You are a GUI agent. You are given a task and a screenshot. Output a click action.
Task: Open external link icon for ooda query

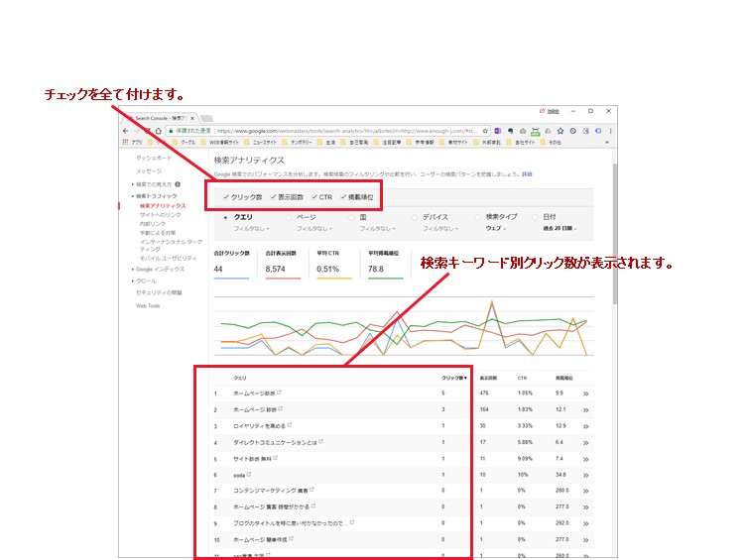pos(249,474)
